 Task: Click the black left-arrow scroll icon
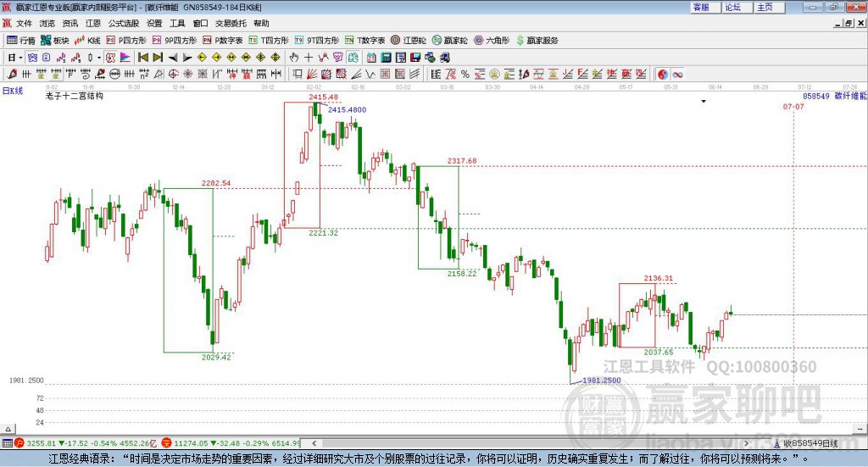[x=173, y=58]
